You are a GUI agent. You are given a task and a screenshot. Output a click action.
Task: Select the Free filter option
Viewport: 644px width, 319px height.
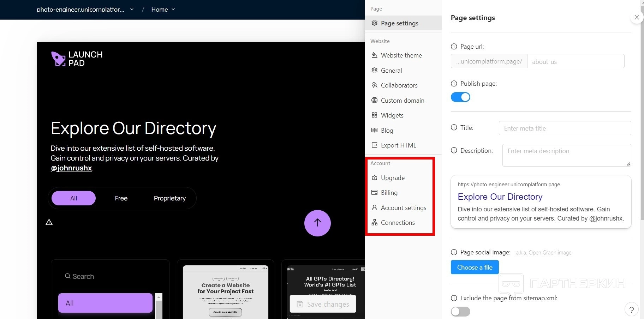[x=121, y=198]
